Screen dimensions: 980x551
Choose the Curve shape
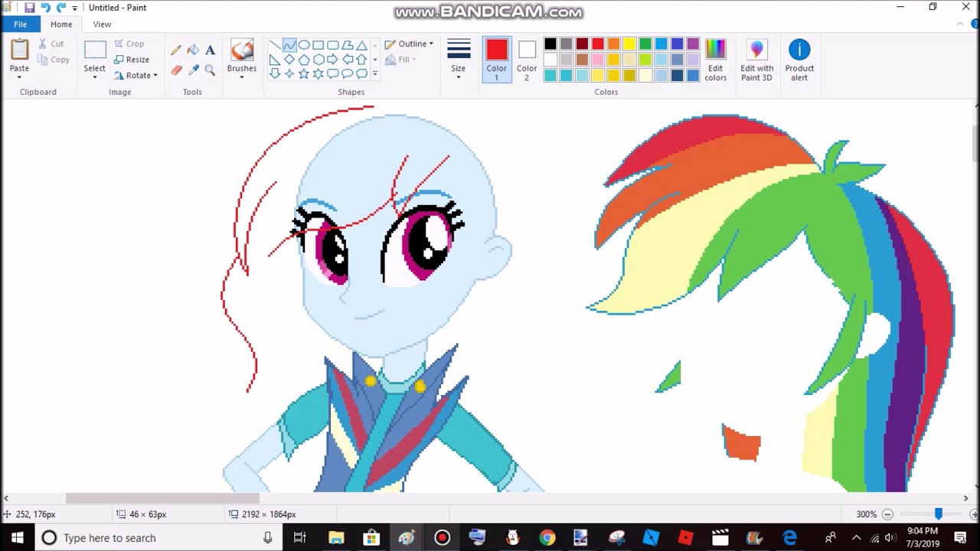[x=289, y=45]
